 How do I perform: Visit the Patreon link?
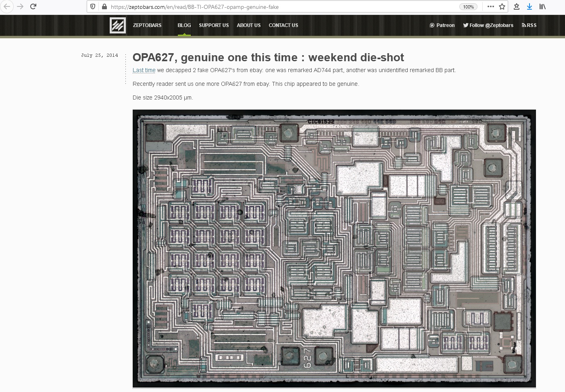442,25
